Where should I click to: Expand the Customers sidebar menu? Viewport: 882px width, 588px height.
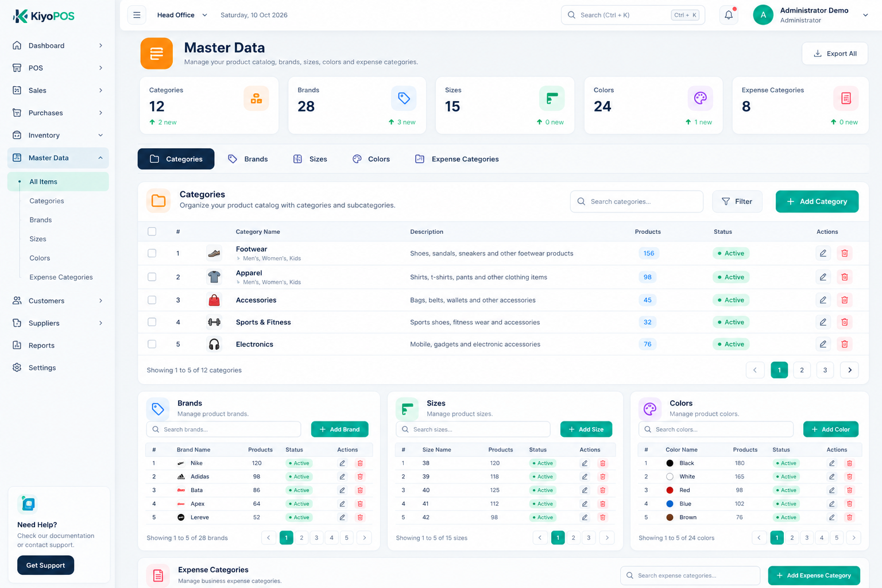58,301
